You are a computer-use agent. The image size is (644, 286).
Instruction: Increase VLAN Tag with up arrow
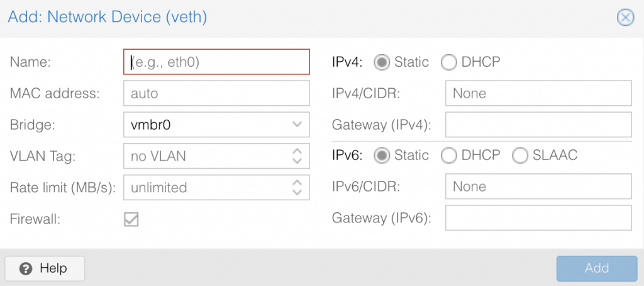(297, 151)
